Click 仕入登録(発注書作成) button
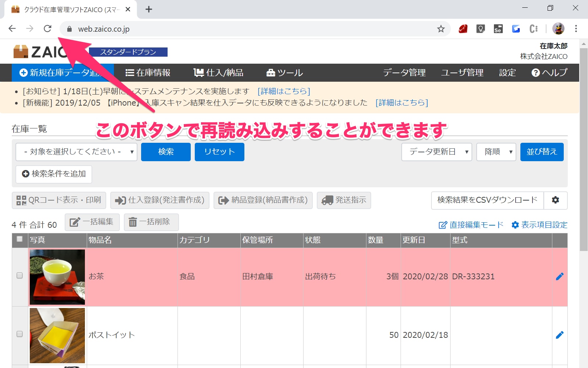 pyautogui.click(x=160, y=200)
